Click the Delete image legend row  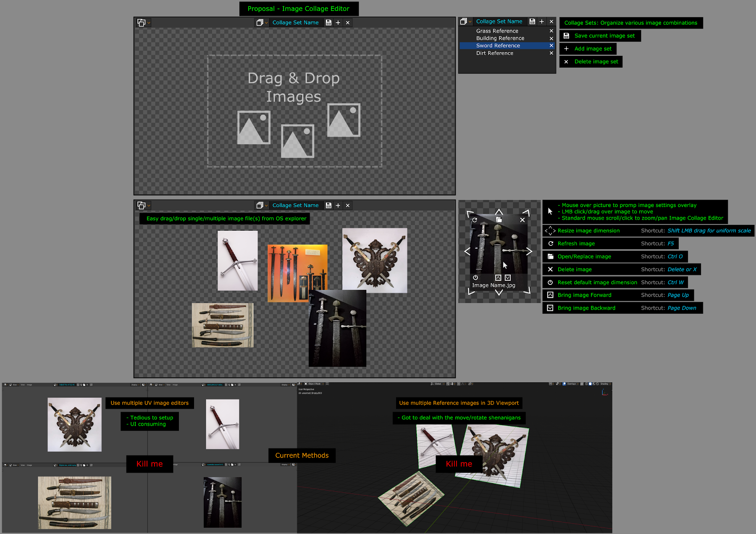(622, 270)
